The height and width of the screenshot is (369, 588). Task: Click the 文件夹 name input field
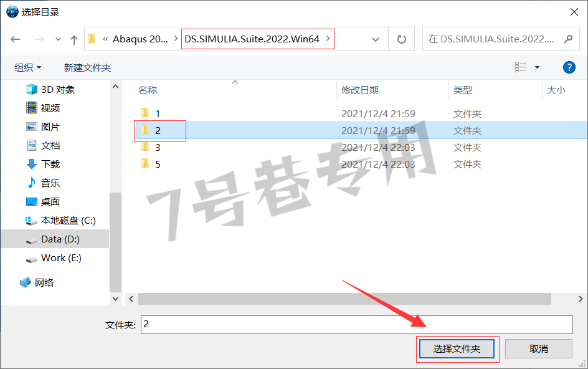[x=357, y=324]
